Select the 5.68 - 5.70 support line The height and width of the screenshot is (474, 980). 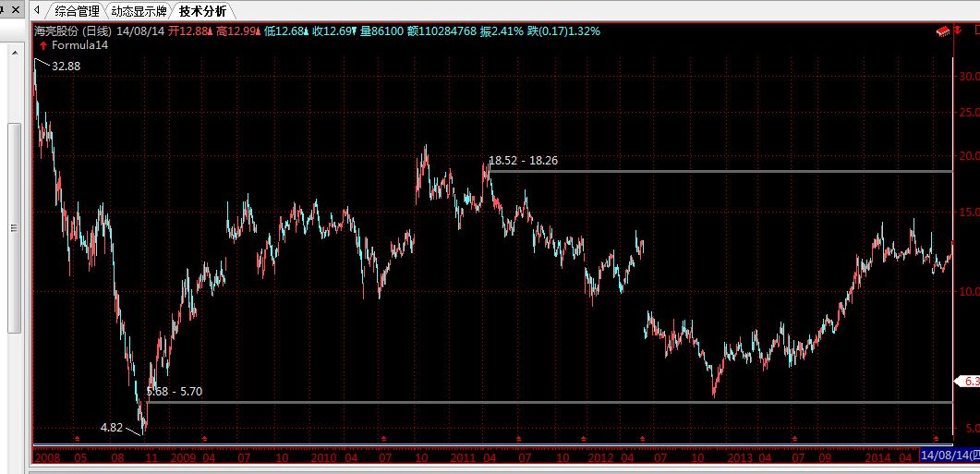point(554,402)
